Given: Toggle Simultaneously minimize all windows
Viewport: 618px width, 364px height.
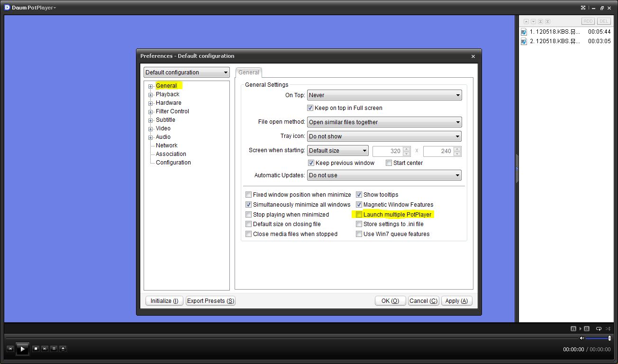Looking at the screenshot, I should 248,205.
